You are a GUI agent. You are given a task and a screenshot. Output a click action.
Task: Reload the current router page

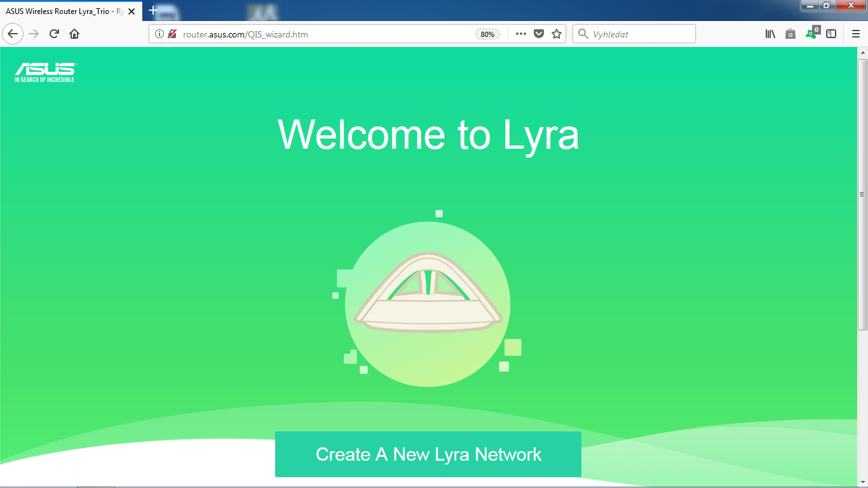pyautogui.click(x=54, y=34)
